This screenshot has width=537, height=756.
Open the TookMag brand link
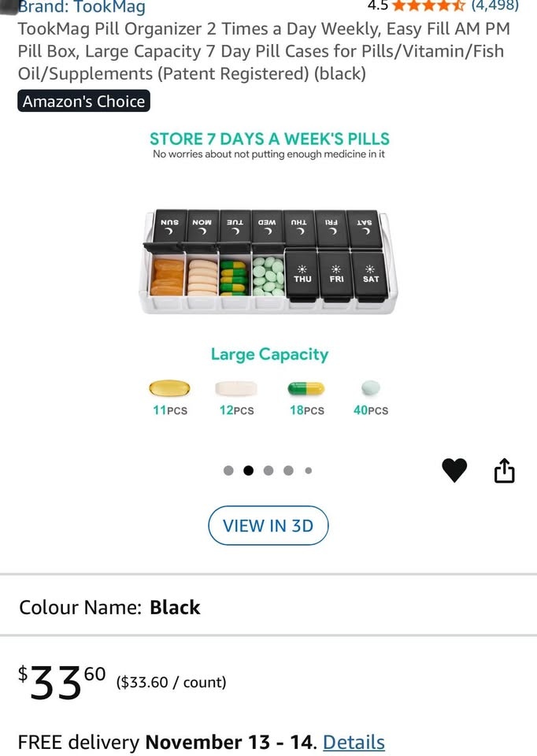82,7
